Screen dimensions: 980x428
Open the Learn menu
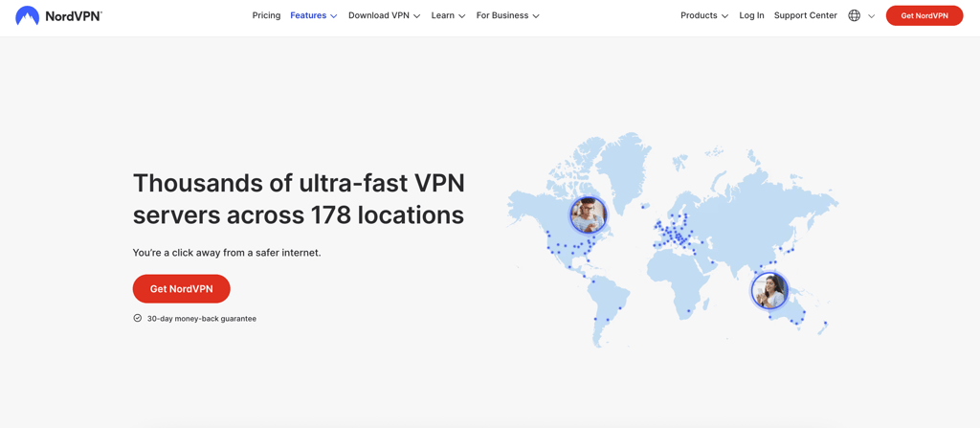[448, 15]
